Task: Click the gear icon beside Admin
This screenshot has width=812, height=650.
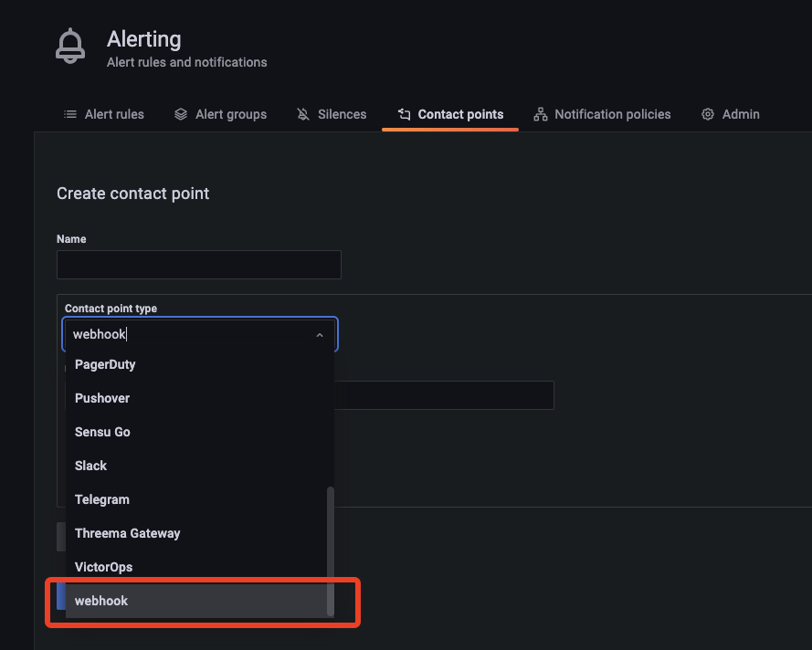Action: [x=706, y=113]
